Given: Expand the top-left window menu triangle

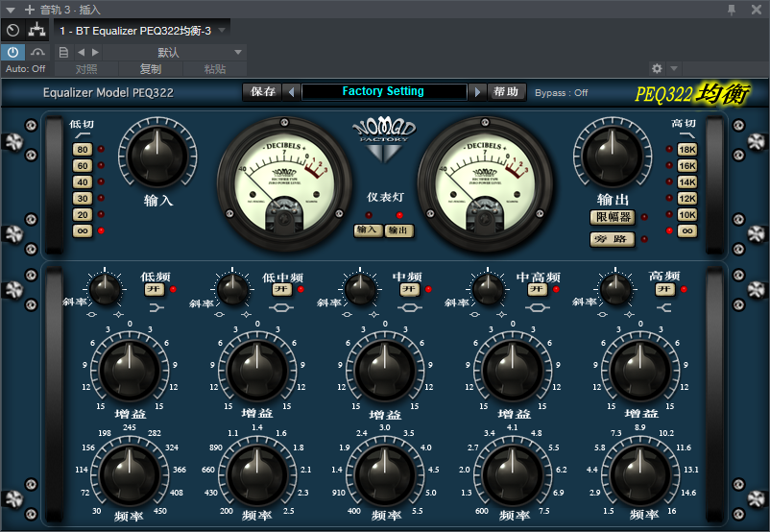Looking at the screenshot, I should [x=11, y=10].
